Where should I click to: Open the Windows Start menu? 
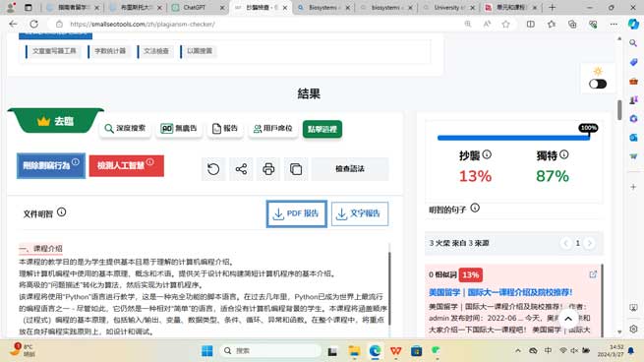point(207,350)
